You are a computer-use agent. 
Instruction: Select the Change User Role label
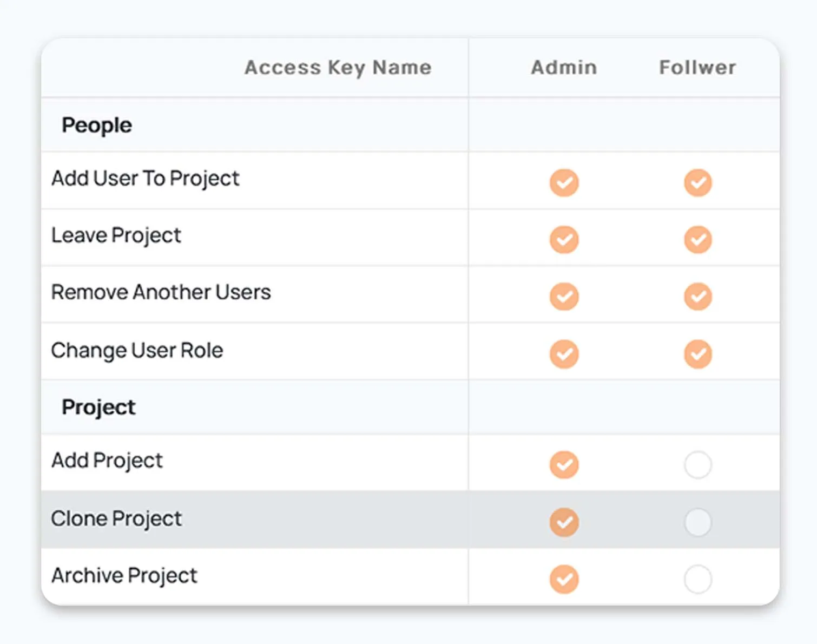[x=137, y=351]
